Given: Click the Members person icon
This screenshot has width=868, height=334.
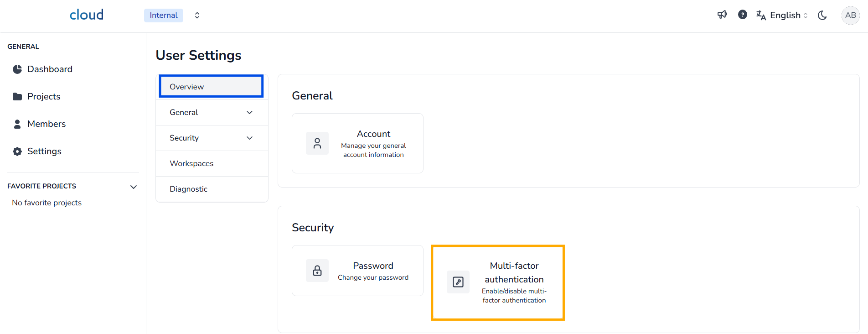Looking at the screenshot, I should click(17, 124).
